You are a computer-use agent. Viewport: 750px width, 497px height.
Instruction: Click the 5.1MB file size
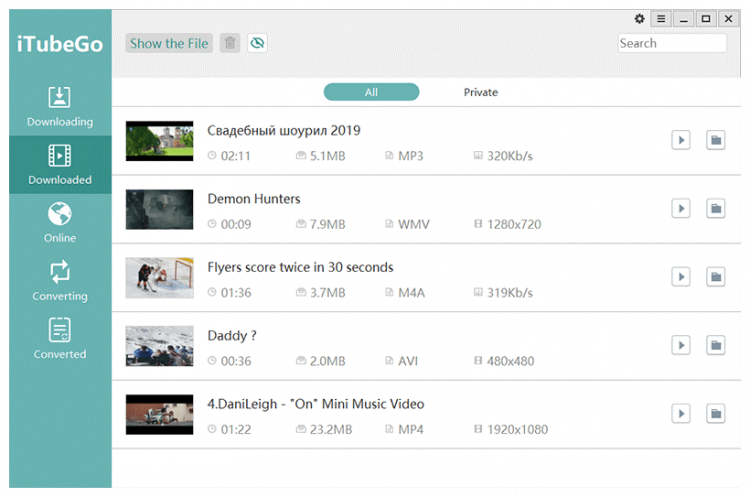[328, 156]
